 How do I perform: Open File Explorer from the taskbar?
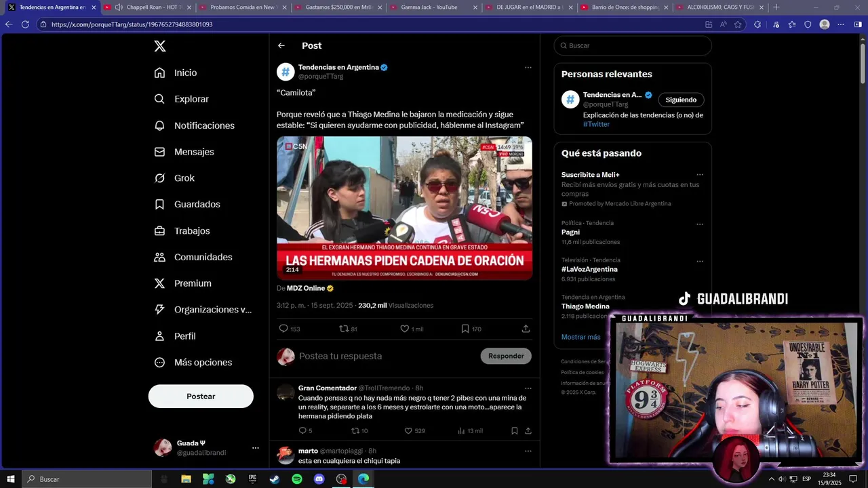186,479
